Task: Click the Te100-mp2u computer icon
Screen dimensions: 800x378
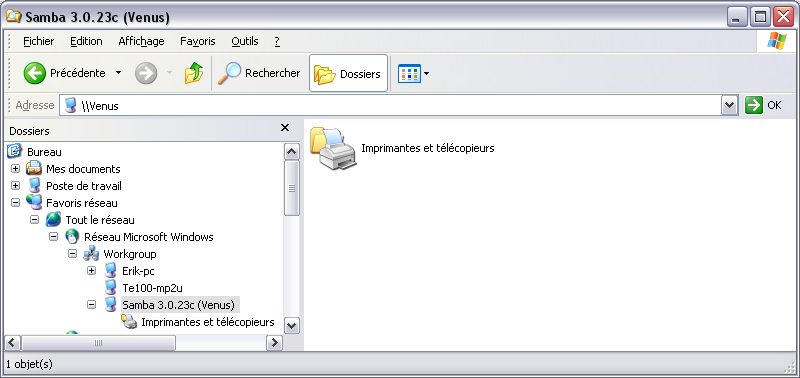Action: (110, 287)
